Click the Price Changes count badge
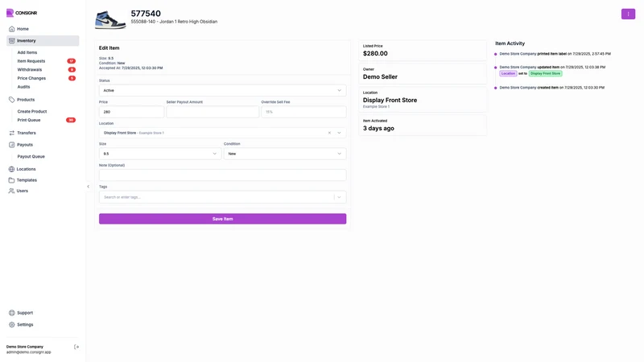Viewport: 644px width, 362px height. pyautogui.click(x=72, y=78)
